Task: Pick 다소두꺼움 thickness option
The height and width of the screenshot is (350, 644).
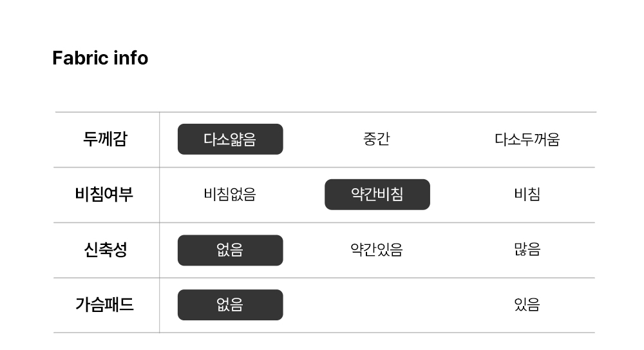Action: (527, 139)
